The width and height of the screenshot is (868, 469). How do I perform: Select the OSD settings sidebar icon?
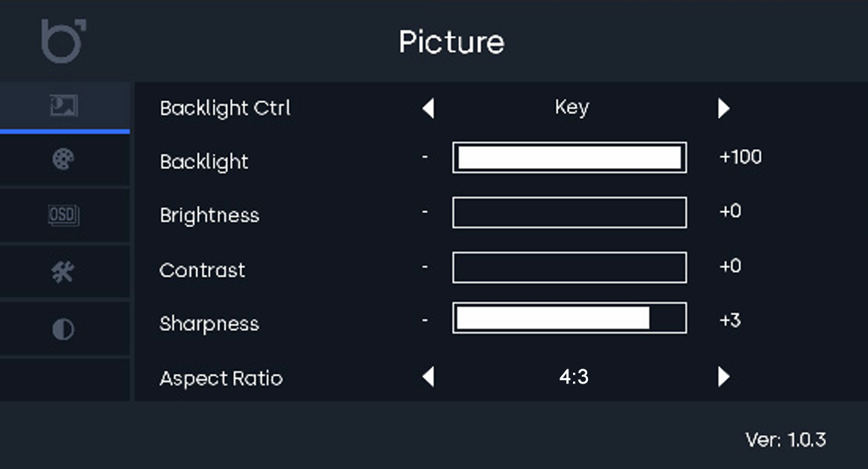(x=63, y=216)
